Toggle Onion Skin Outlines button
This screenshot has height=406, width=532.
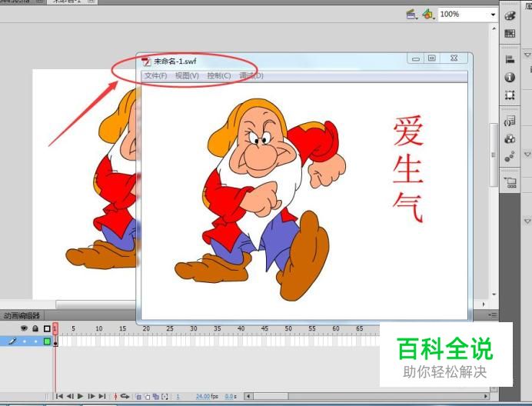[x=148, y=397]
